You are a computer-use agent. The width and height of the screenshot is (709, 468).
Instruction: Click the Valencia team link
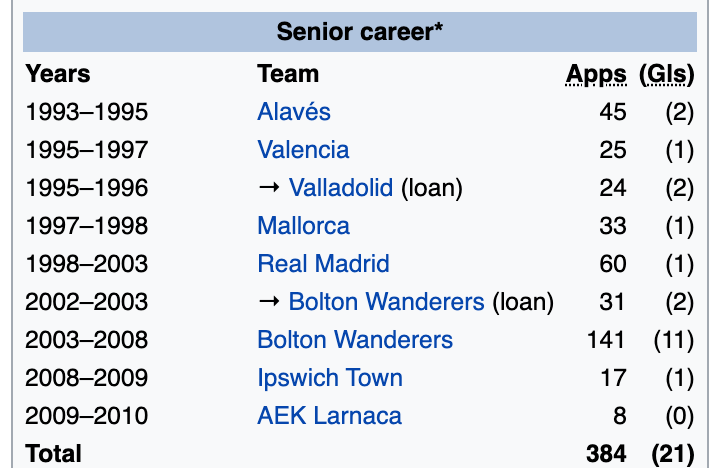[x=303, y=149]
